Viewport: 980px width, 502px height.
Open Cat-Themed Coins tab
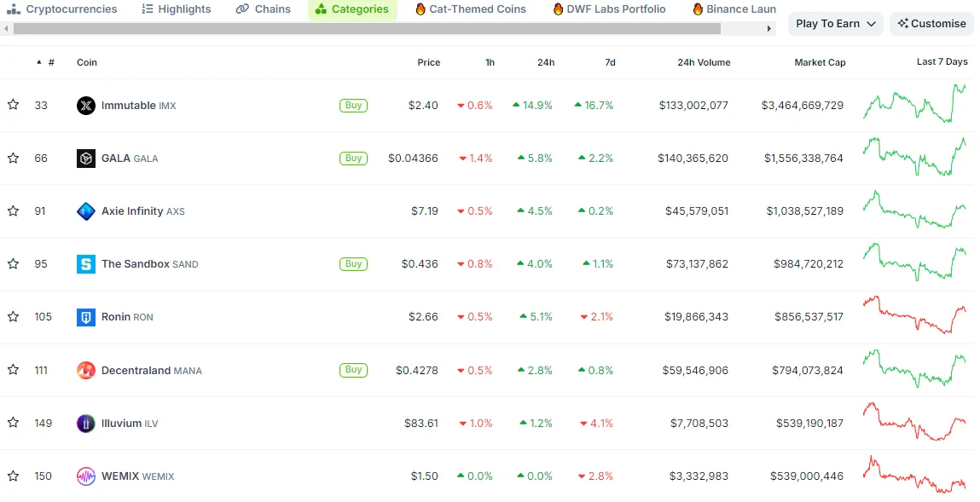click(x=471, y=9)
